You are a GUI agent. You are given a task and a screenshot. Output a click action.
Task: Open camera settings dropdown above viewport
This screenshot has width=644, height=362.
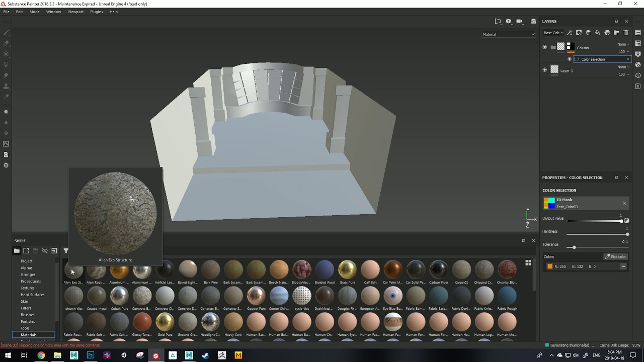coord(520,22)
